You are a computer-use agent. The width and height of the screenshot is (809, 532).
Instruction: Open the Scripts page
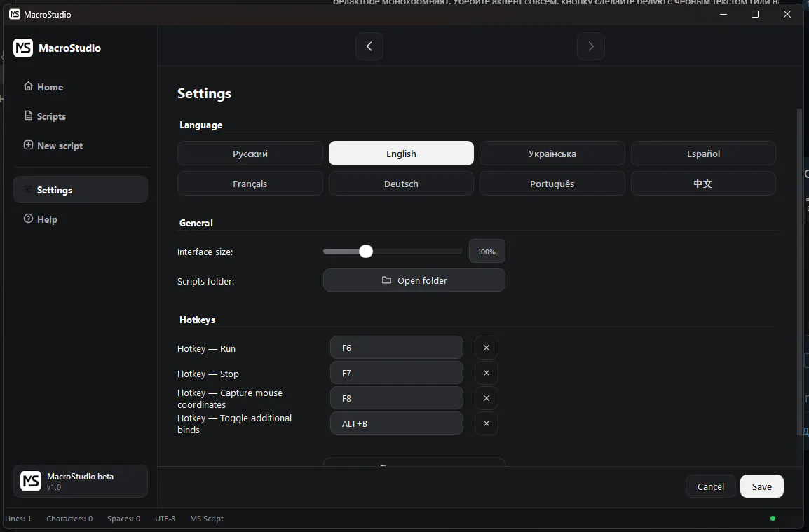coord(45,116)
